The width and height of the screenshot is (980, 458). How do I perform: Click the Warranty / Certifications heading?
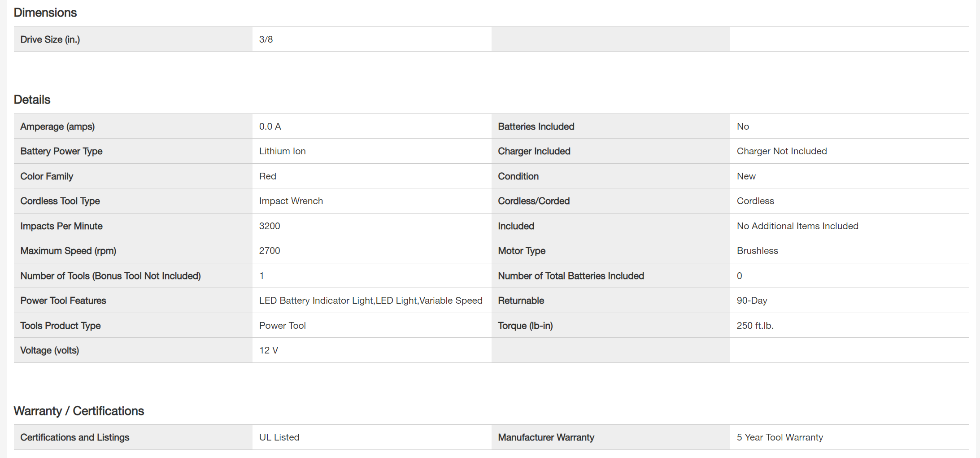pos(79,411)
